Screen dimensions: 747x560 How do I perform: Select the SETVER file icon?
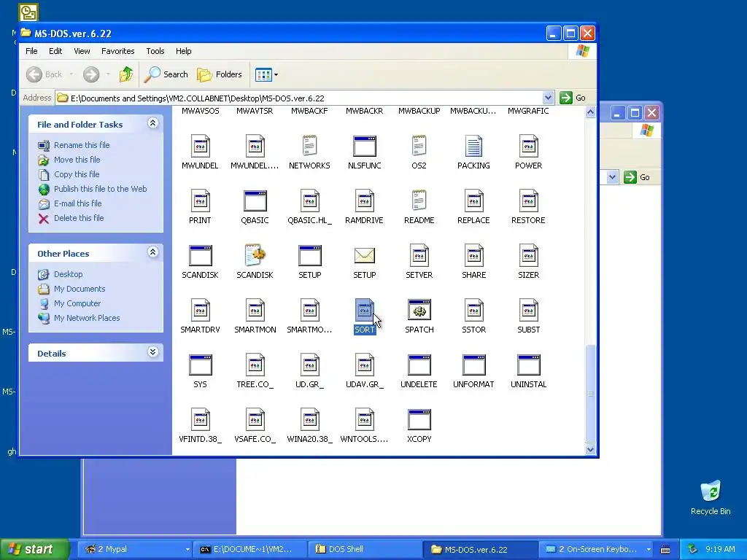tap(419, 256)
